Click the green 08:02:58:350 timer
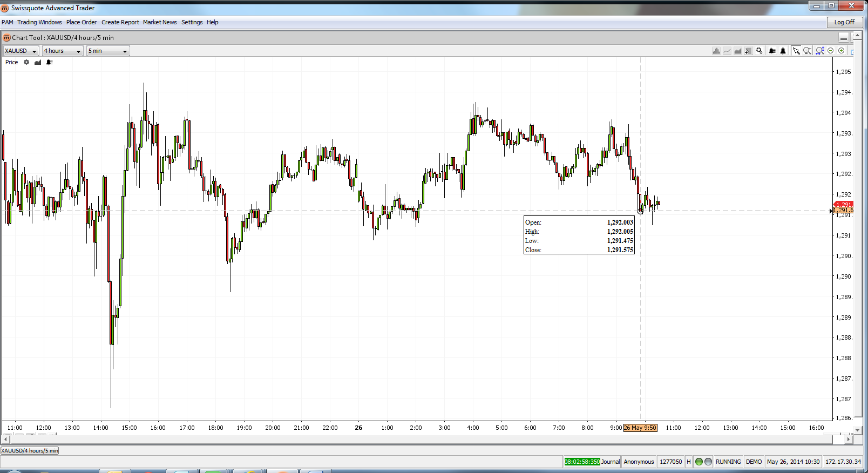This screenshot has width=868, height=473. (x=582, y=462)
